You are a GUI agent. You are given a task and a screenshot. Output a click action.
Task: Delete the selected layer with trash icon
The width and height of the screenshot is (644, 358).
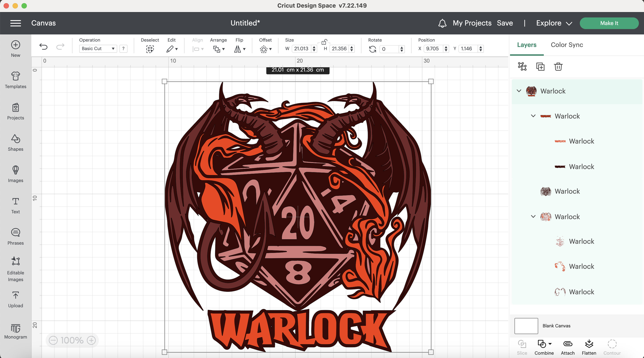click(558, 66)
